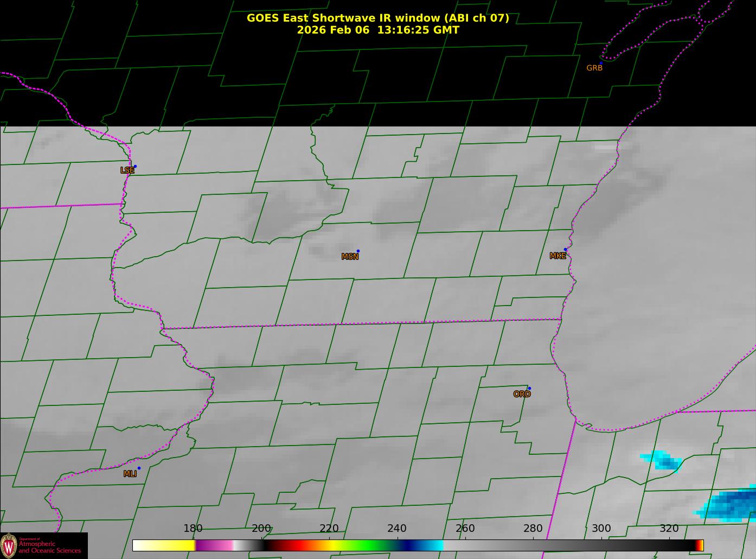Click the blue dot marker at MSN
The image size is (756, 559).
point(358,251)
